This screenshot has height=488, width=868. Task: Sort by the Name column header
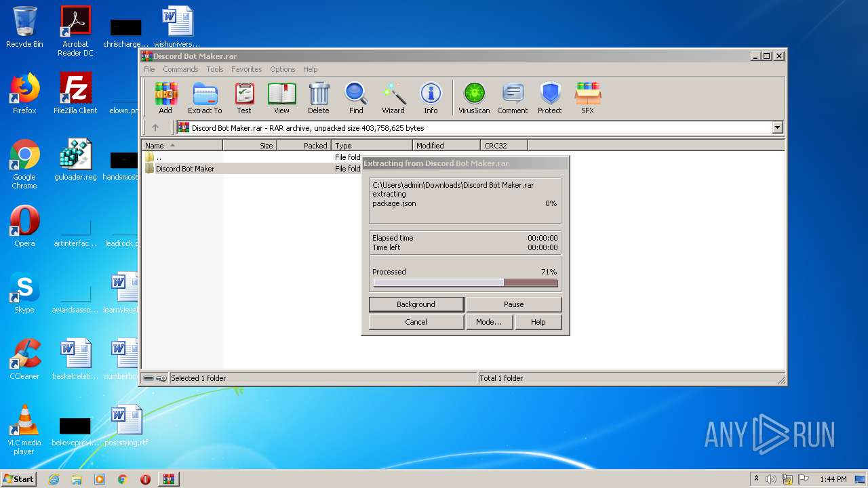[182, 145]
